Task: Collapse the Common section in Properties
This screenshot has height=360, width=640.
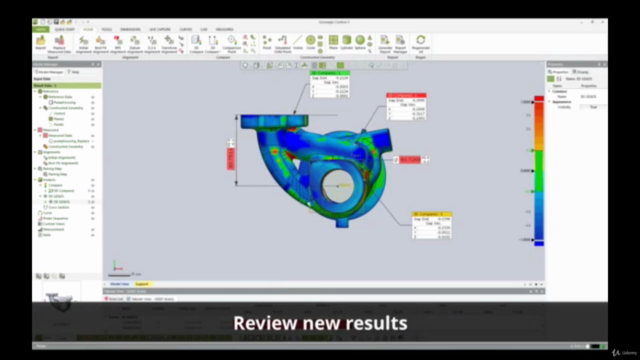Action: (549, 91)
